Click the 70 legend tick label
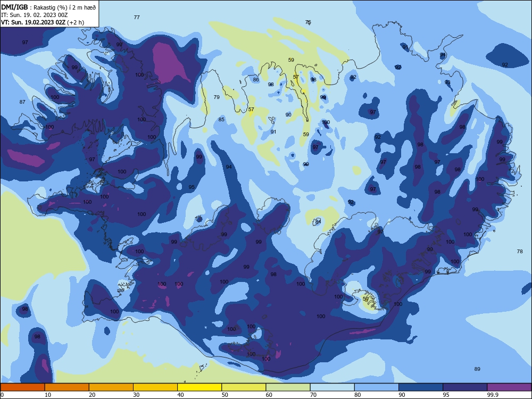Screen dimensions: 532x399 point(313,395)
